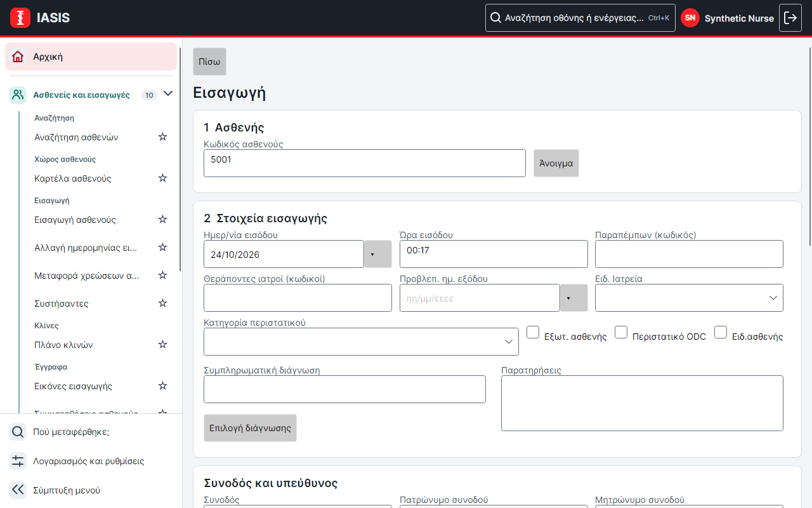Go to Αρχική in the sidebar

tap(91, 57)
